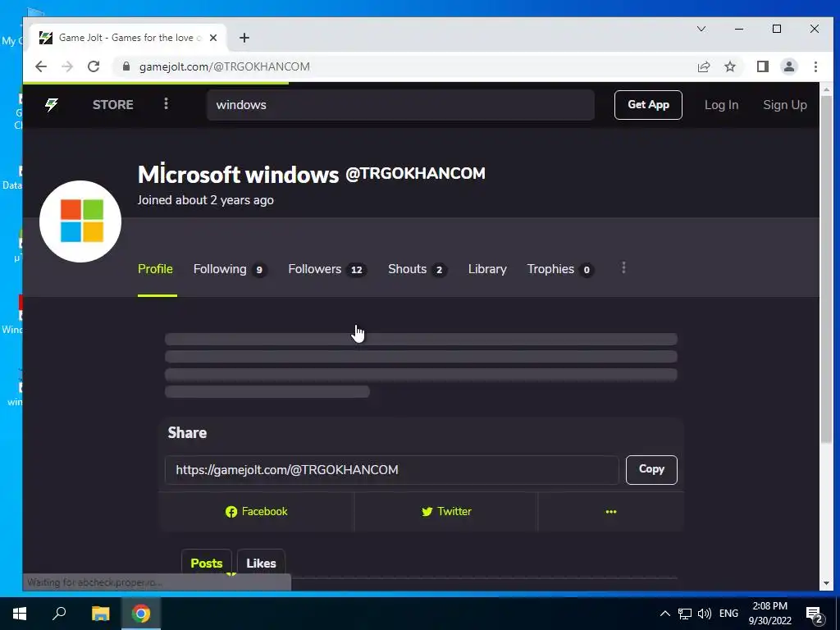Open the Windows Start menu
Screen dimensions: 840x630
point(20,614)
